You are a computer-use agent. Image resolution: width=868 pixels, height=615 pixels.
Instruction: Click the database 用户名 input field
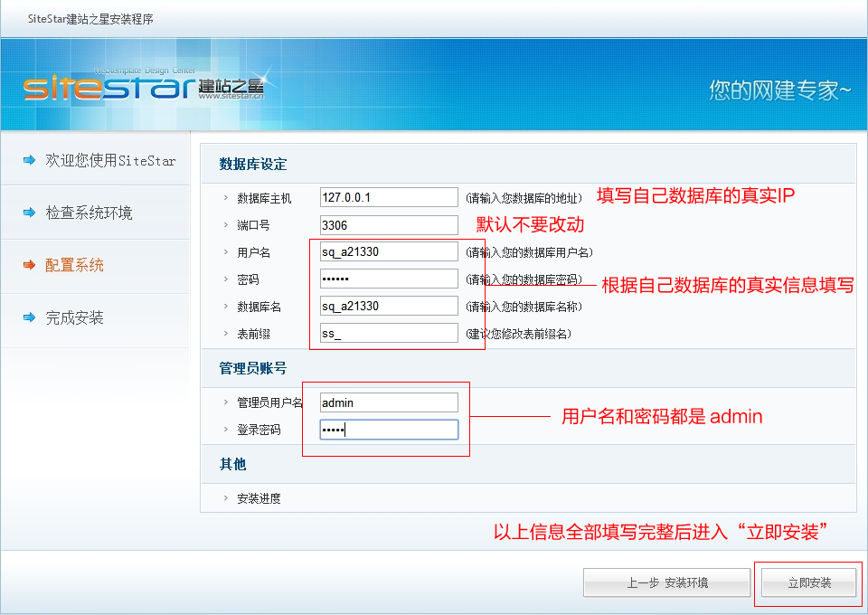click(x=389, y=251)
